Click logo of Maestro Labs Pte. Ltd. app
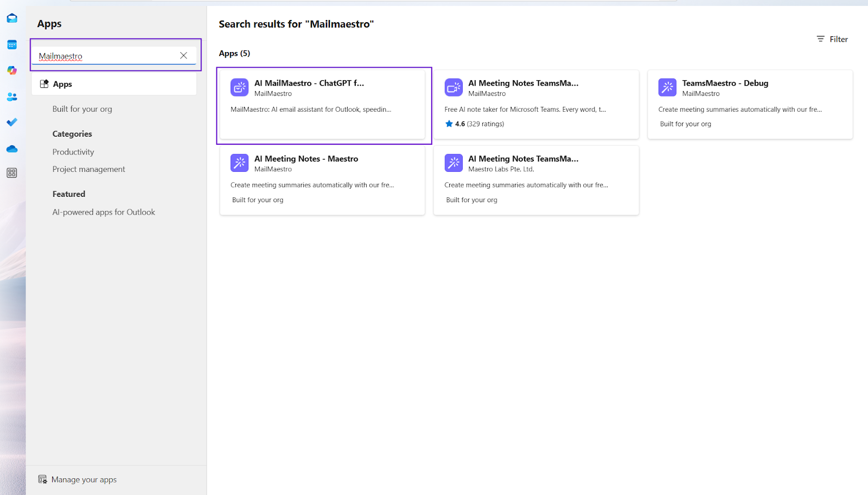Screen dimensions: 868x495 pyautogui.click(x=454, y=163)
